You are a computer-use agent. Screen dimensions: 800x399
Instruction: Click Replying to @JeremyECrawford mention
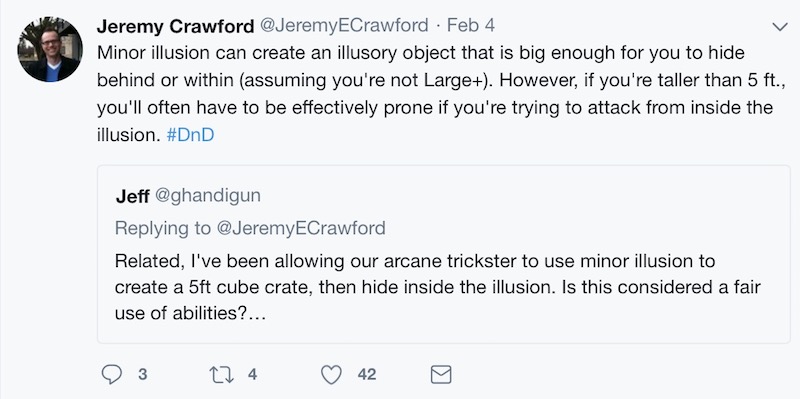(x=301, y=228)
